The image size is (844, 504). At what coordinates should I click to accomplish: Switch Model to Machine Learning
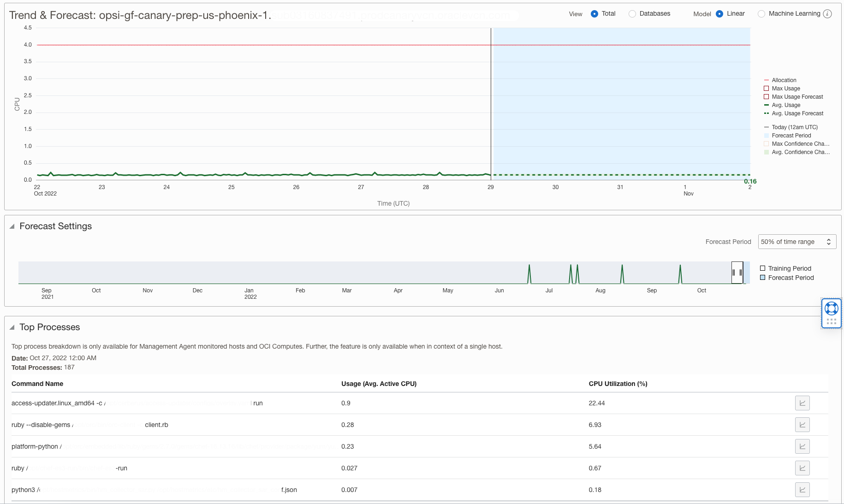point(761,13)
